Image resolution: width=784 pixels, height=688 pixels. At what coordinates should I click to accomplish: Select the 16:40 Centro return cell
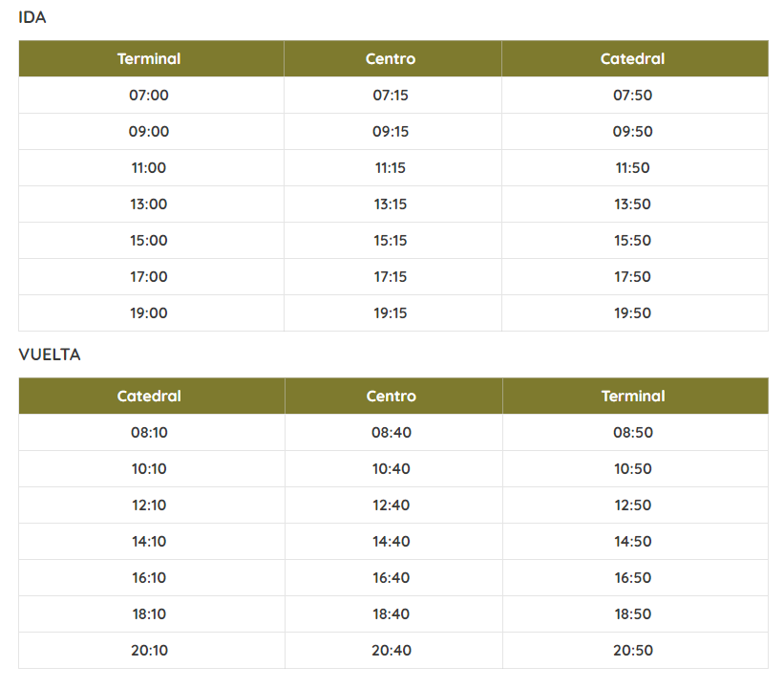click(392, 577)
